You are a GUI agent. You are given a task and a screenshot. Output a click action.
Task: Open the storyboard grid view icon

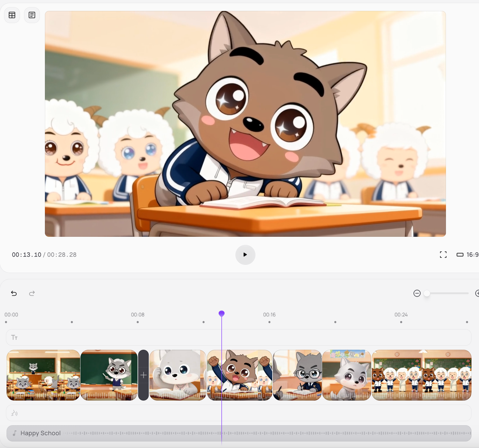pyautogui.click(x=12, y=15)
